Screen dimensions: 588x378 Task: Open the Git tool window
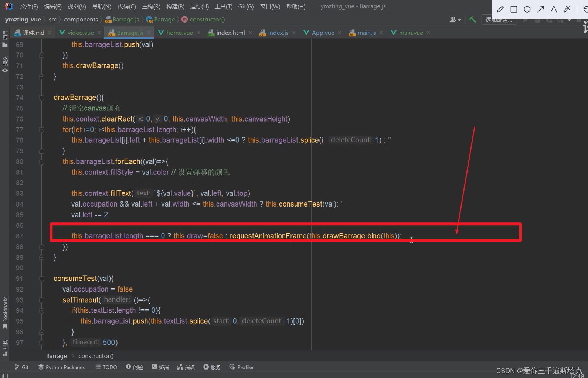point(21,367)
